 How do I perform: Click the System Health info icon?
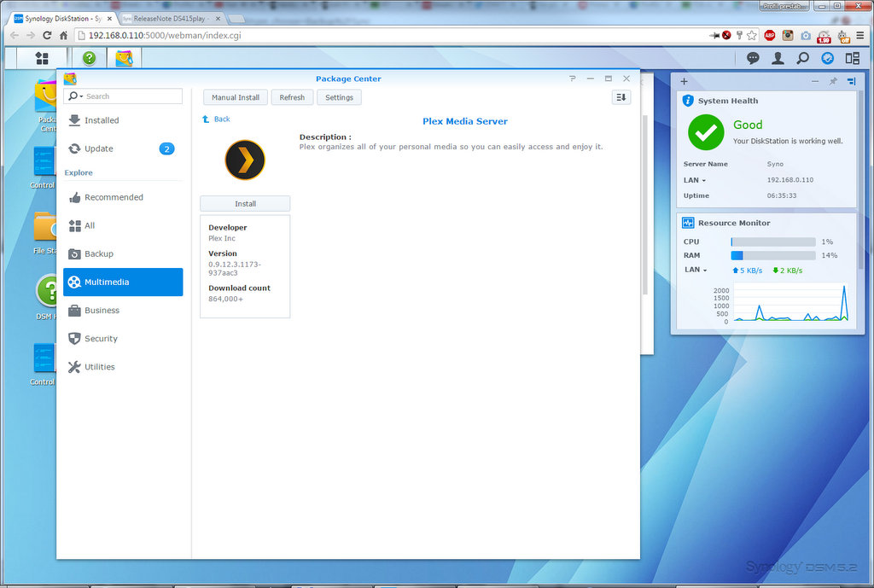pyautogui.click(x=688, y=101)
